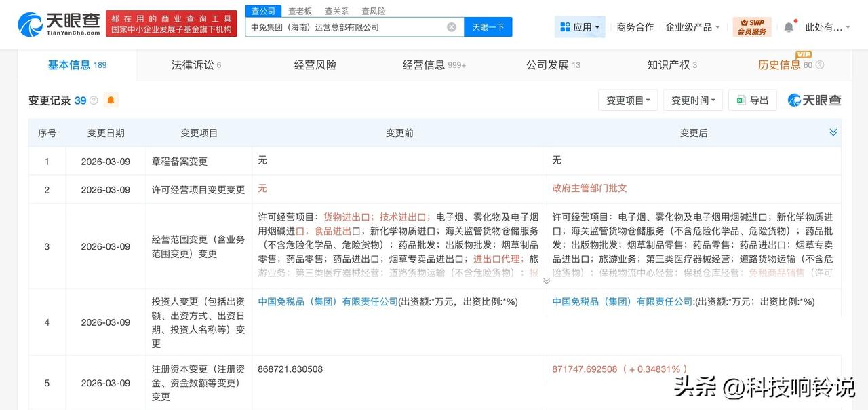Click the help icon beside 历史信息 60
Screen dimensions: 868x410
pos(820,65)
